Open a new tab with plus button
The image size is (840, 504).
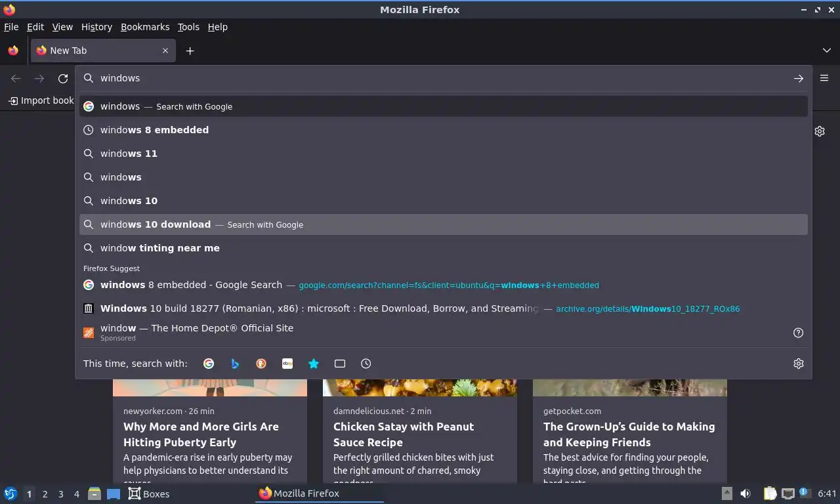point(190,51)
